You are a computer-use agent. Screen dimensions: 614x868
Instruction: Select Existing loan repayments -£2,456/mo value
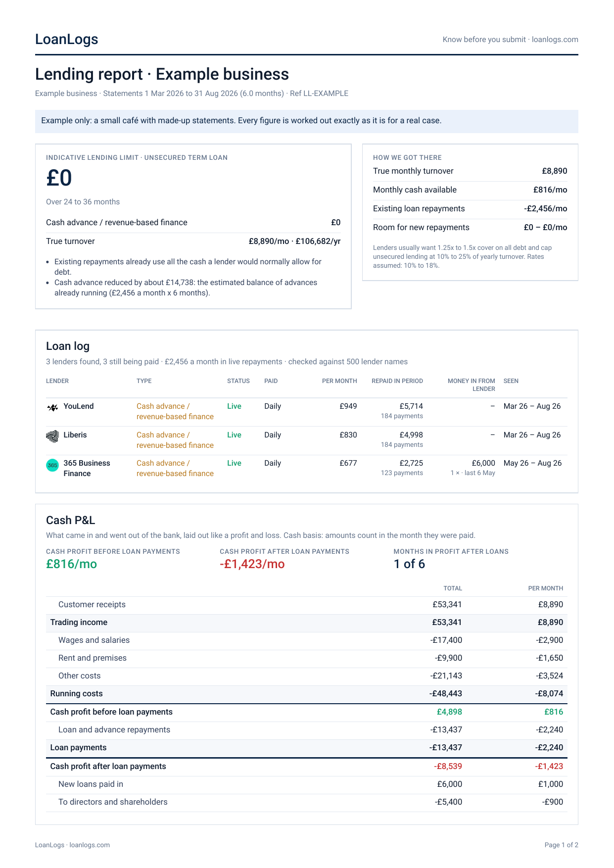pyautogui.click(x=545, y=209)
